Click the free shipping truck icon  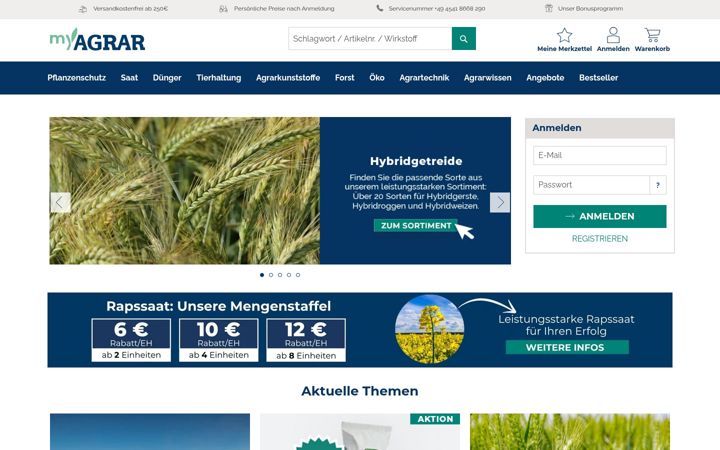[x=83, y=9]
